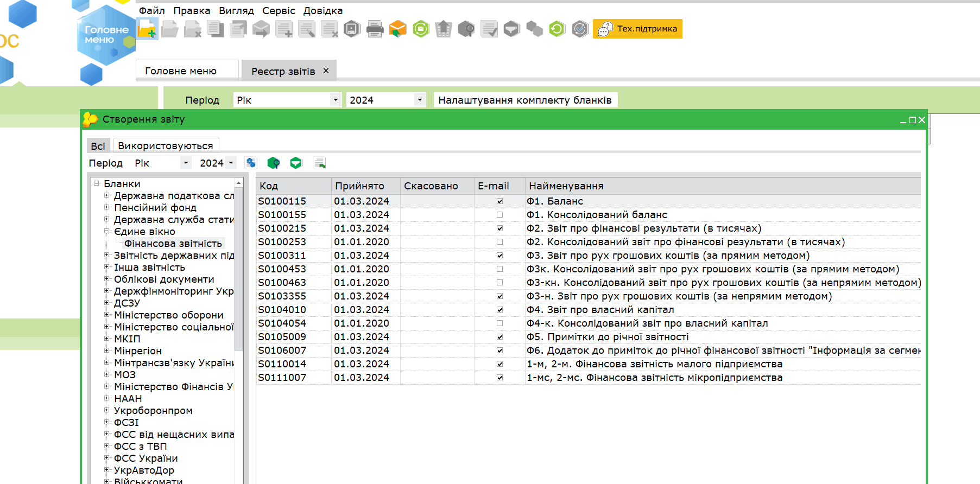Click the green search hexagon icon
980x484 pixels.
[274, 163]
